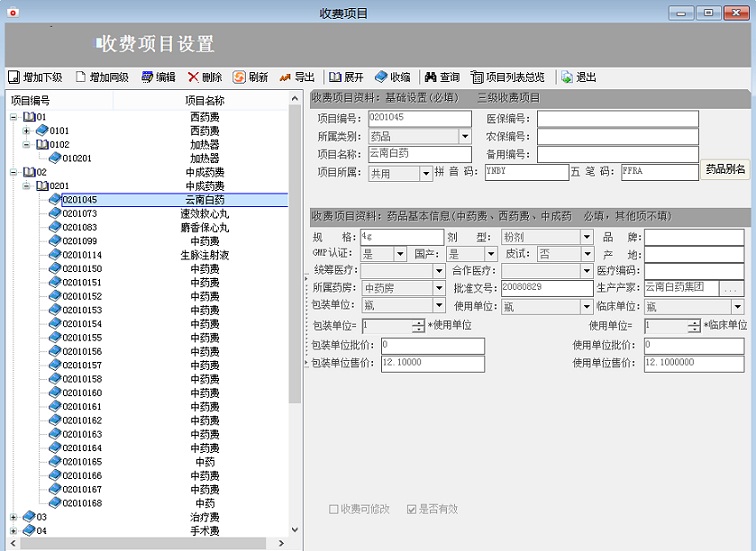
Task: Click the tree vertical scrollbar up arrow
Action: click(295, 98)
